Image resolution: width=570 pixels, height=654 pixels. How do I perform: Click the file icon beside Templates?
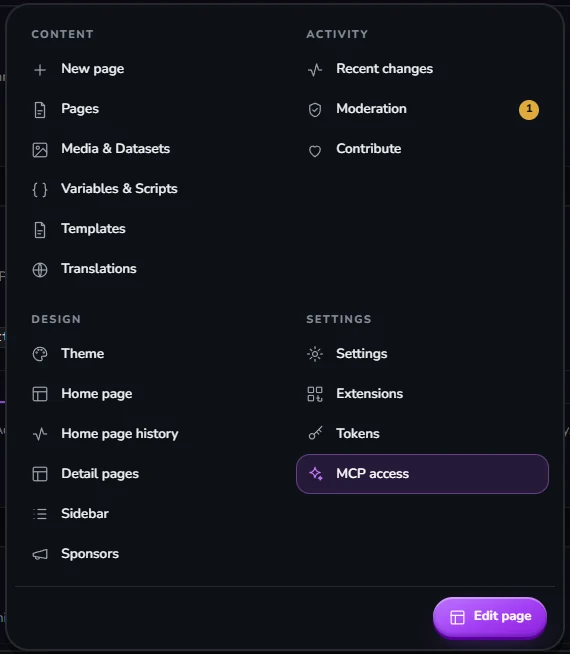point(40,230)
